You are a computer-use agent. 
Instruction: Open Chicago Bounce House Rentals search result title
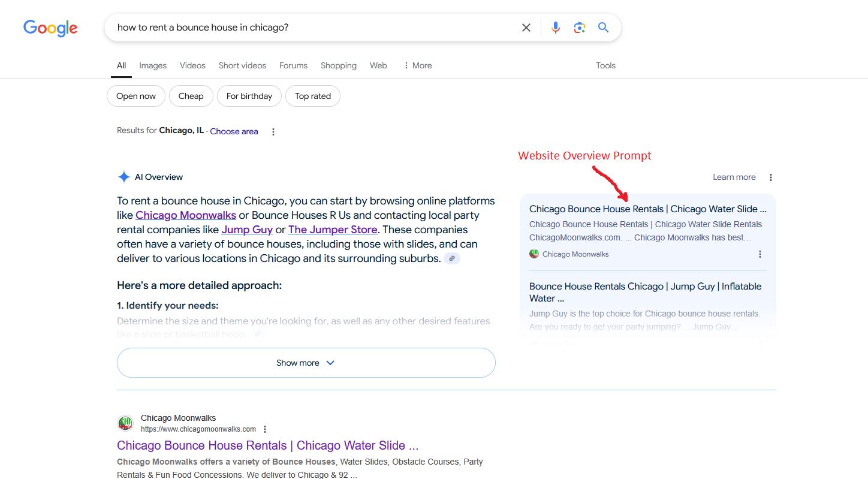point(267,445)
